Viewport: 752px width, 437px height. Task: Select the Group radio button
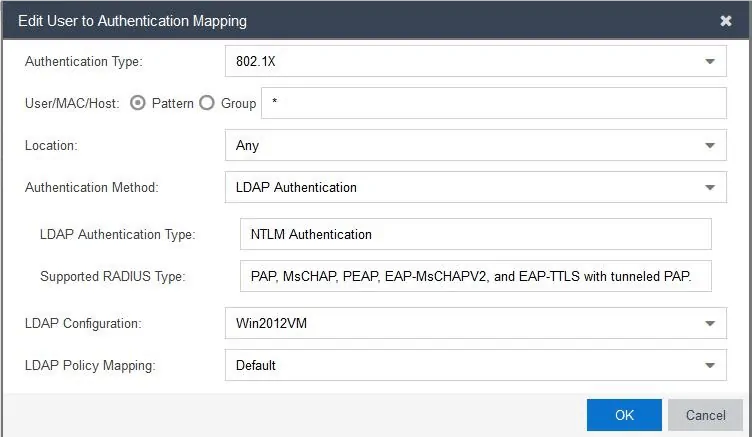[x=207, y=103]
